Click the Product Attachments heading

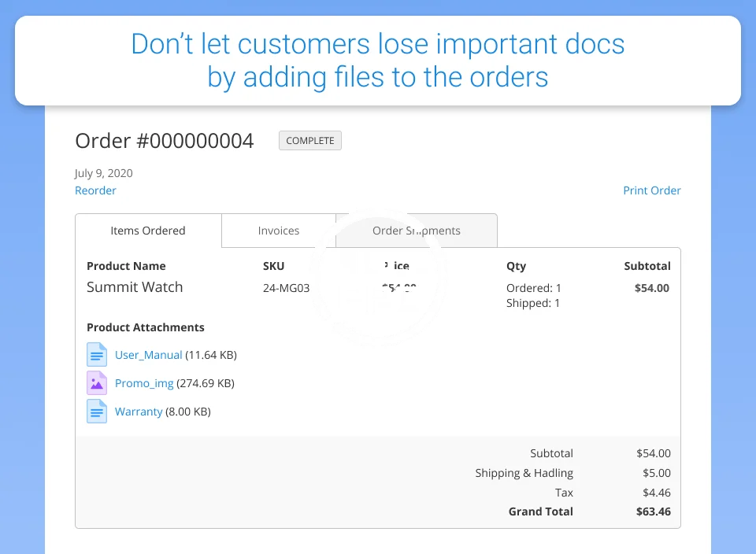click(x=145, y=327)
